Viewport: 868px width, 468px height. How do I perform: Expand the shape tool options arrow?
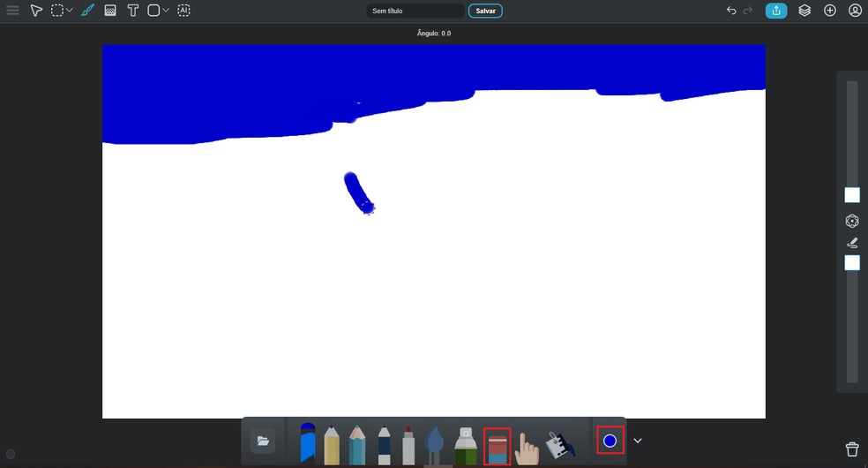pyautogui.click(x=166, y=11)
